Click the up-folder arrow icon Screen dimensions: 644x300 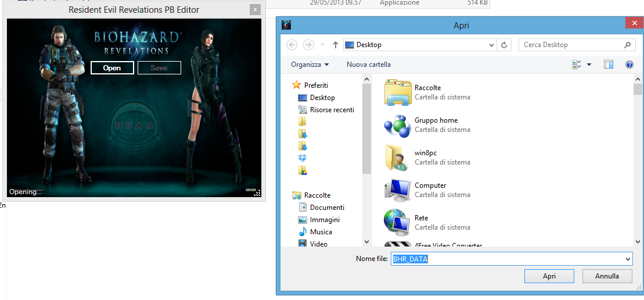click(x=336, y=45)
